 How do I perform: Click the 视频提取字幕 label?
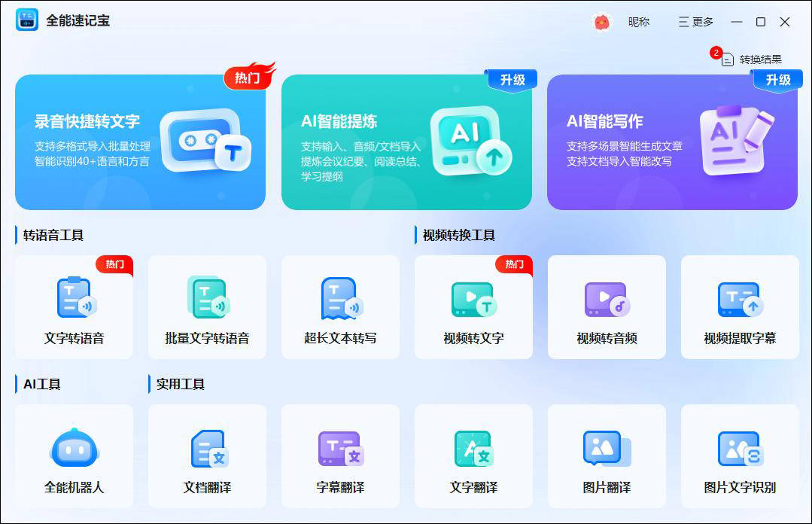click(740, 339)
